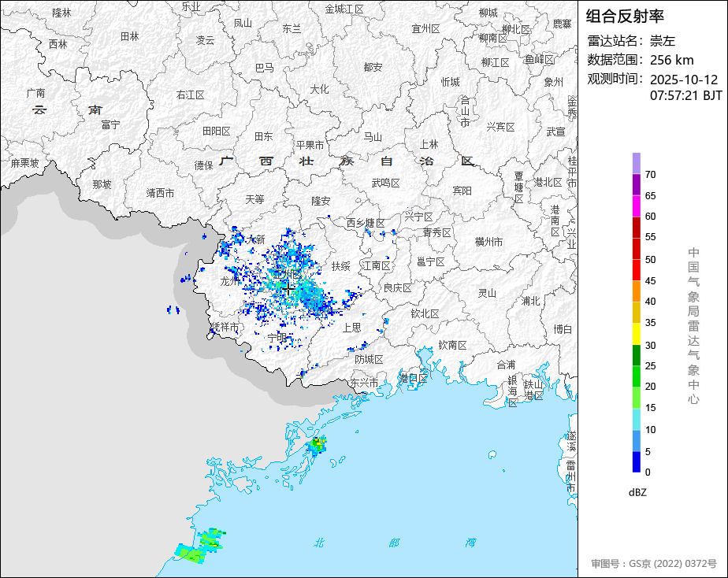Click the 横州市 city label
728x578 pixels.
(x=488, y=242)
